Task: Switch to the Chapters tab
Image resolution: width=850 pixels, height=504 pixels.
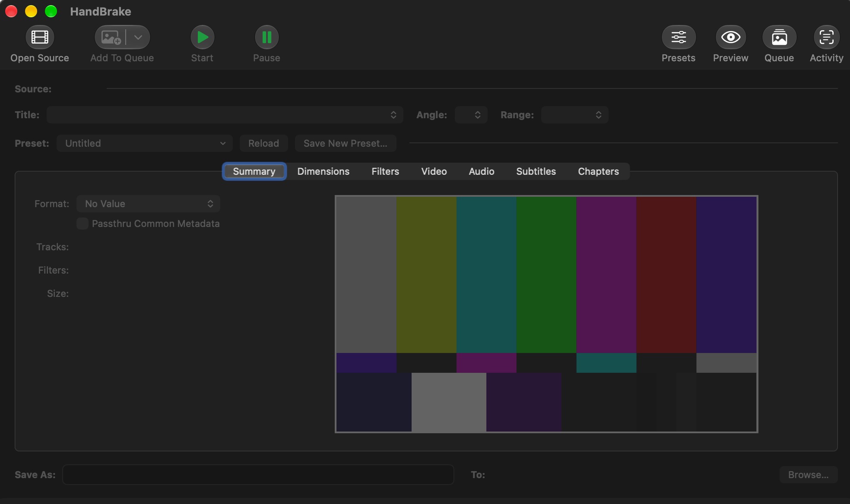Action: pyautogui.click(x=599, y=171)
